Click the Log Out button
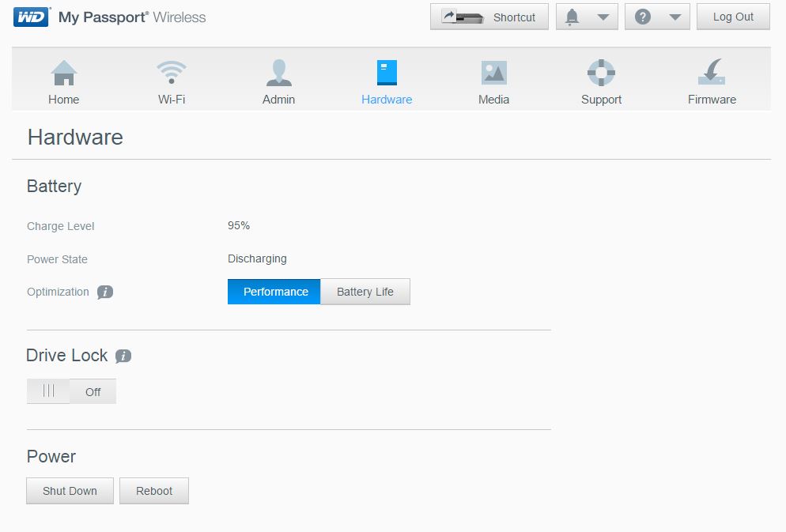This screenshot has width=786, height=532. (x=733, y=17)
